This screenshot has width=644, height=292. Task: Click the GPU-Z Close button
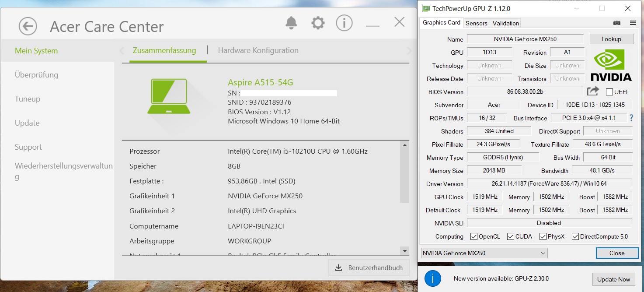617,253
